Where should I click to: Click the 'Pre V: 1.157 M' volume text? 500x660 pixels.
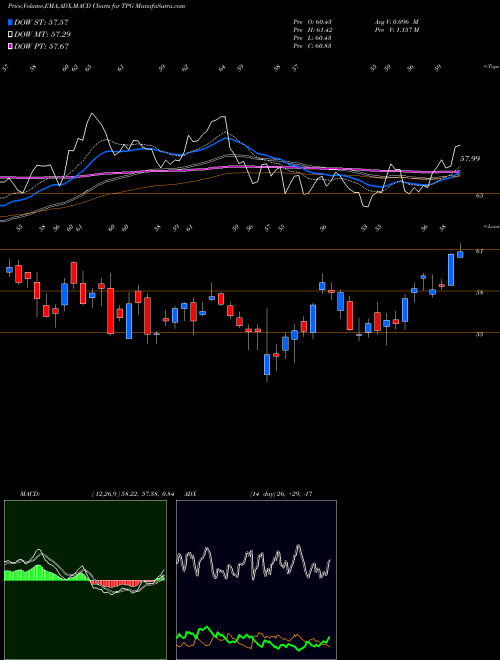(x=396, y=30)
